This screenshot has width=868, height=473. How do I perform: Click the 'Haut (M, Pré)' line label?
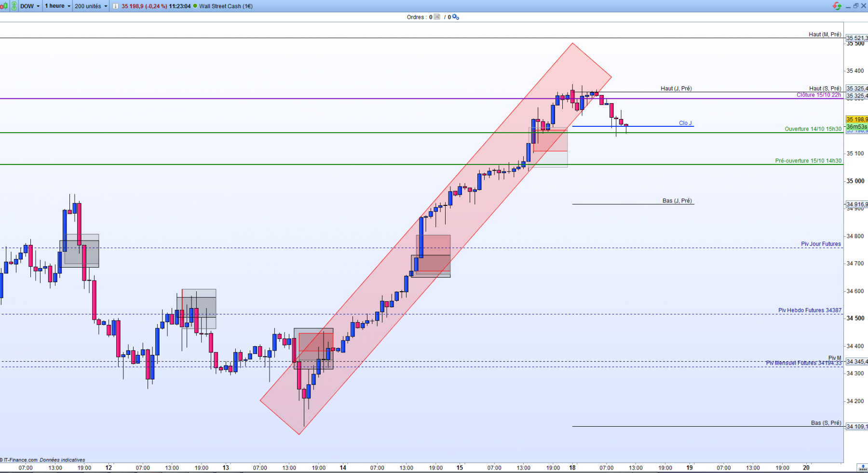[x=825, y=34]
